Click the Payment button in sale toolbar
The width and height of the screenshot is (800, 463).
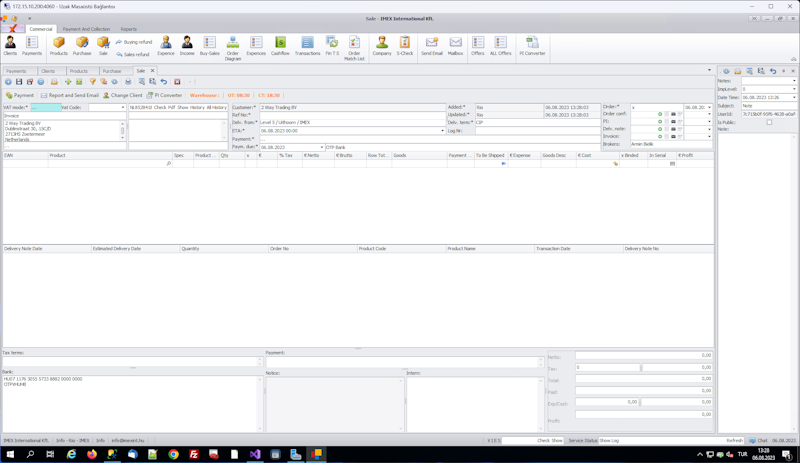(x=20, y=95)
